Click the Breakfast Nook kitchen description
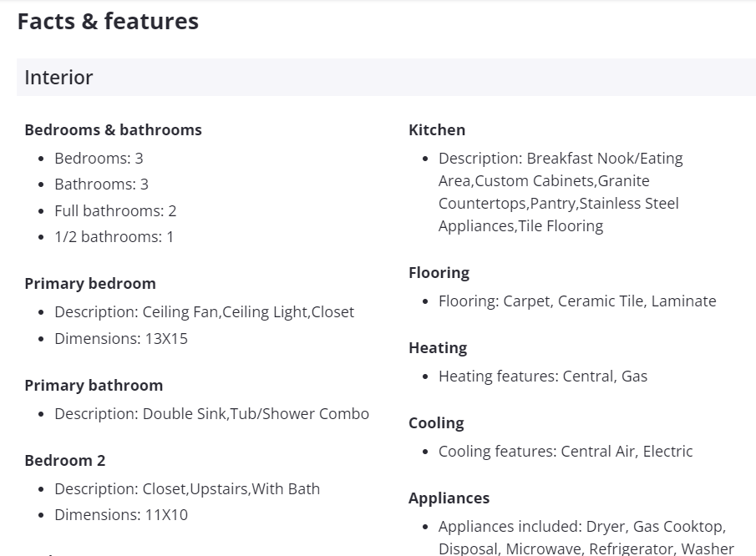This screenshot has width=756, height=556. point(560,192)
